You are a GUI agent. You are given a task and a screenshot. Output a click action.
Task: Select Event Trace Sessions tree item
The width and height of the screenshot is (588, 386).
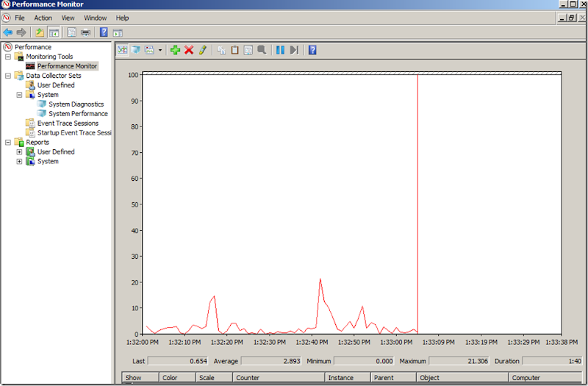click(x=68, y=124)
